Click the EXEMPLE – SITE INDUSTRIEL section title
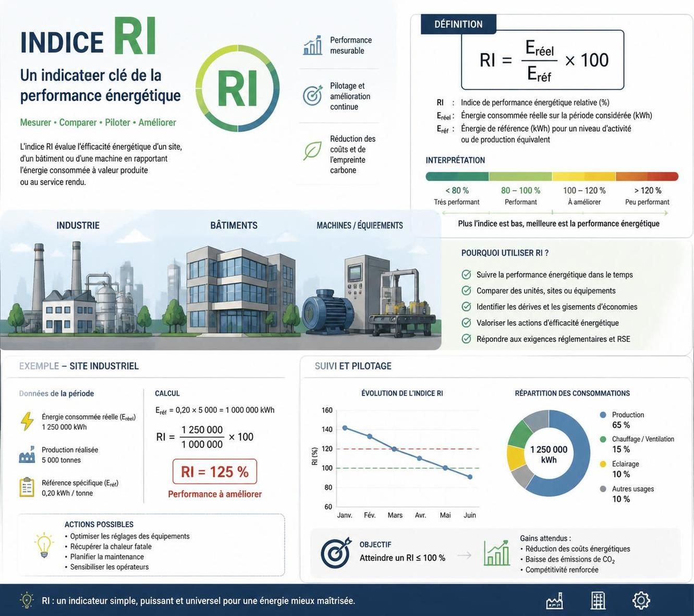 [79, 366]
